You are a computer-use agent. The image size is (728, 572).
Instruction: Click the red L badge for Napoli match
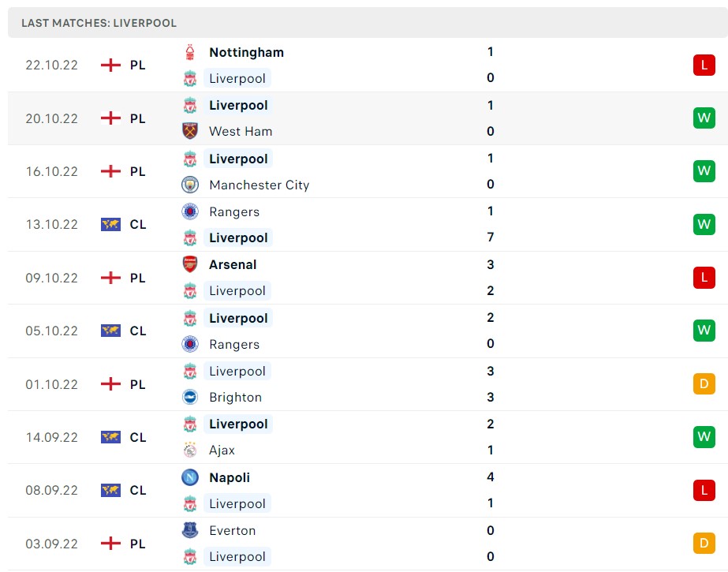[x=704, y=490]
